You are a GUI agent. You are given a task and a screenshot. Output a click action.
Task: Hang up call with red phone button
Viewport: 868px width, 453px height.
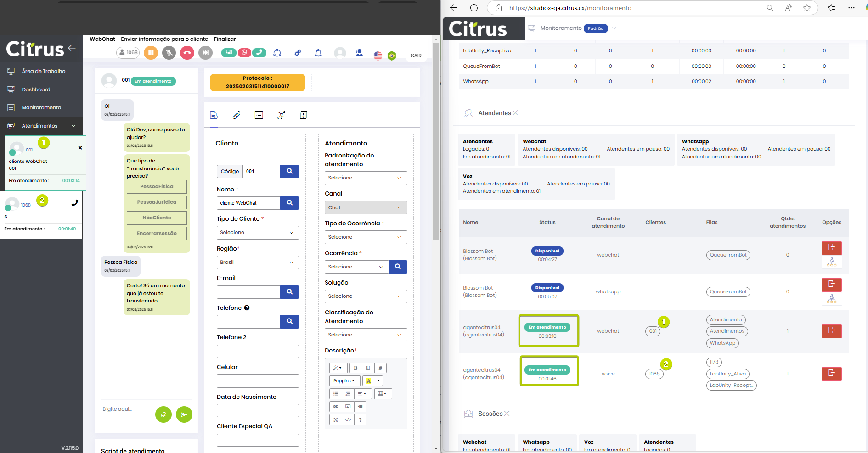(x=187, y=53)
